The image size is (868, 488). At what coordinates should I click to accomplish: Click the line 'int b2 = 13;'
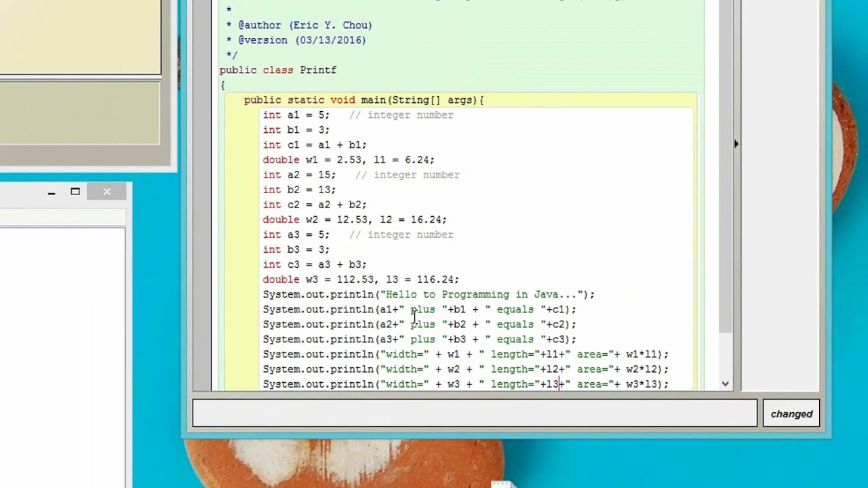click(x=299, y=189)
